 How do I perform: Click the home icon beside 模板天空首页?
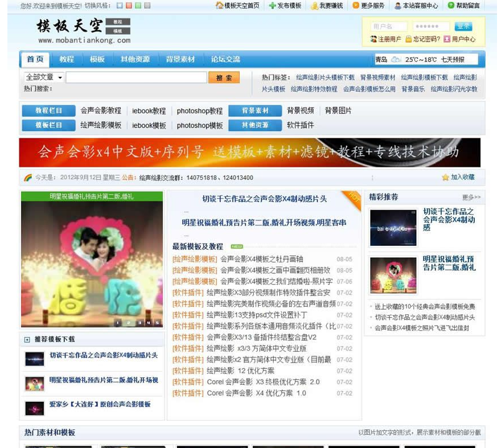pyautogui.click(x=220, y=6)
